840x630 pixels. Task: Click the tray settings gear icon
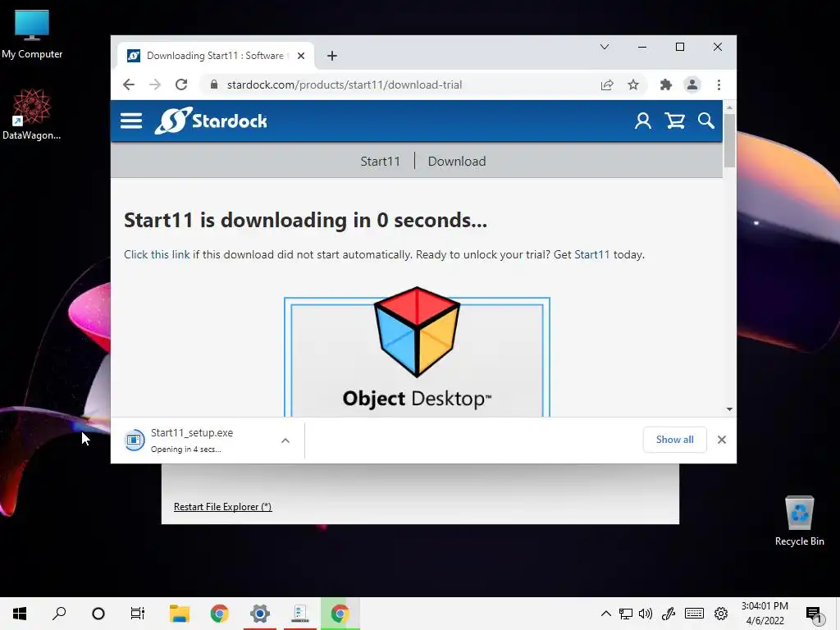pos(721,614)
